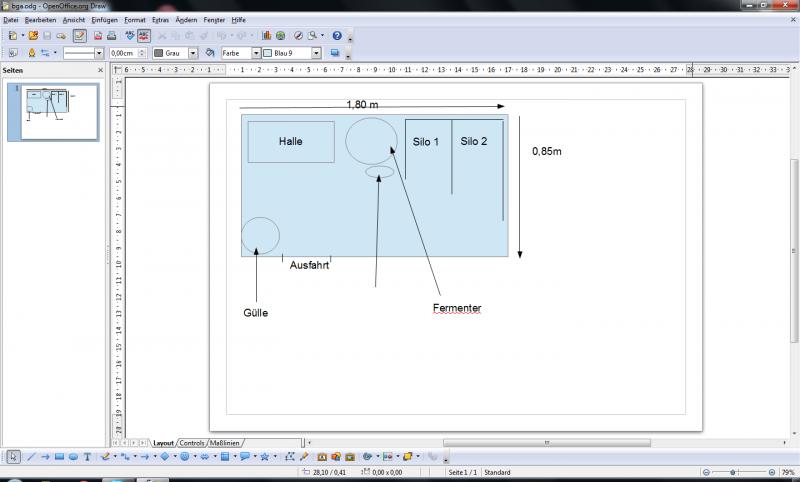This screenshot has height=482, width=800.
Task: Open the area style Farbe dropdown
Action: tap(255, 53)
